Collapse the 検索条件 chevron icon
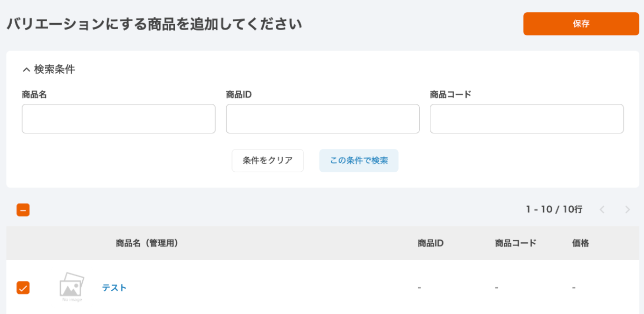This screenshot has height=314, width=644. point(26,70)
